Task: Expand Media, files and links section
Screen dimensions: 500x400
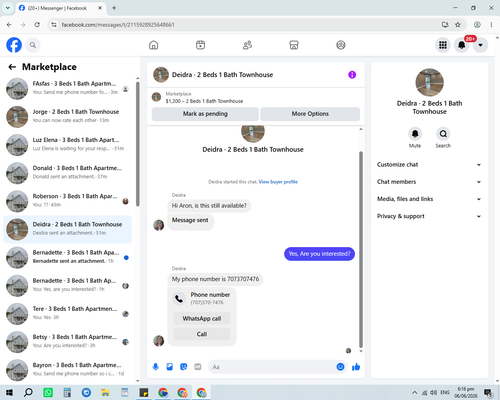Action: point(429,199)
